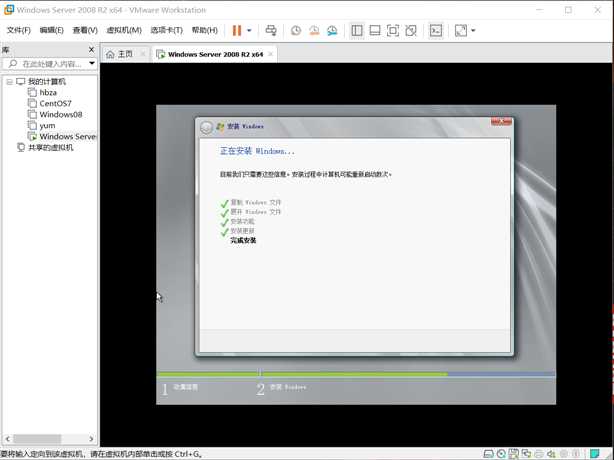Close the 主页 tab
The width and height of the screenshot is (614, 460).
(143, 54)
